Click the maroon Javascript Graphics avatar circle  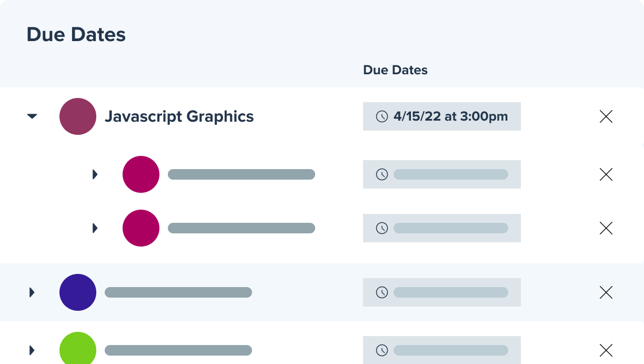[78, 116]
